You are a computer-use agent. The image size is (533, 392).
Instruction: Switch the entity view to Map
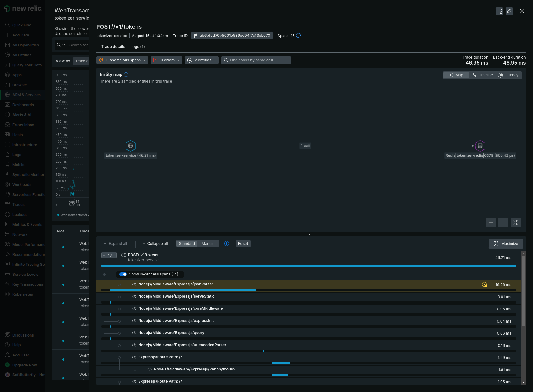pyautogui.click(x=456, y=75)
